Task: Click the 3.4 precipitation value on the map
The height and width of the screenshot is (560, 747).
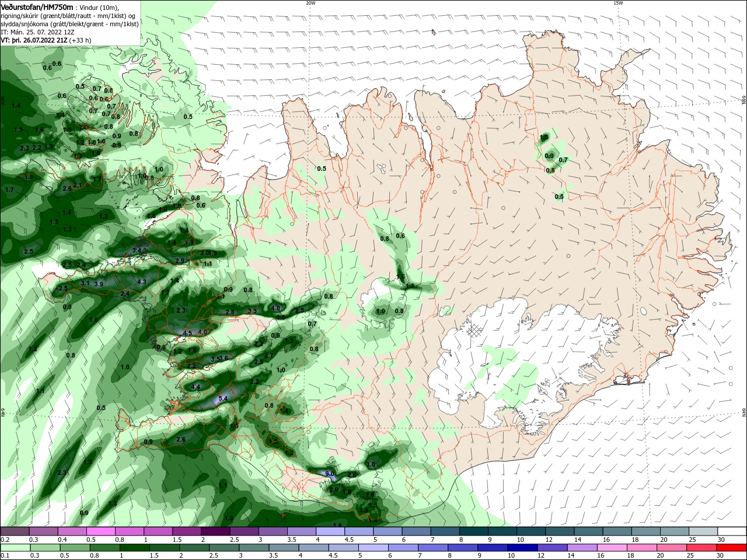Action: click(x=137, y=250)
